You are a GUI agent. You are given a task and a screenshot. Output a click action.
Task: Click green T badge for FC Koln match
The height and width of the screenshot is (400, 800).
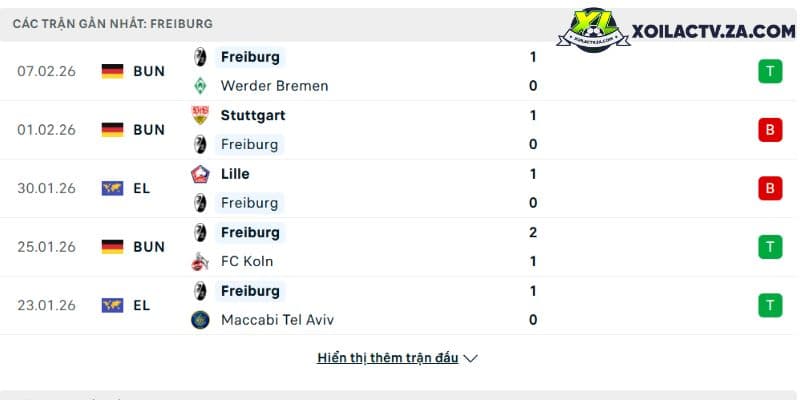770,247
